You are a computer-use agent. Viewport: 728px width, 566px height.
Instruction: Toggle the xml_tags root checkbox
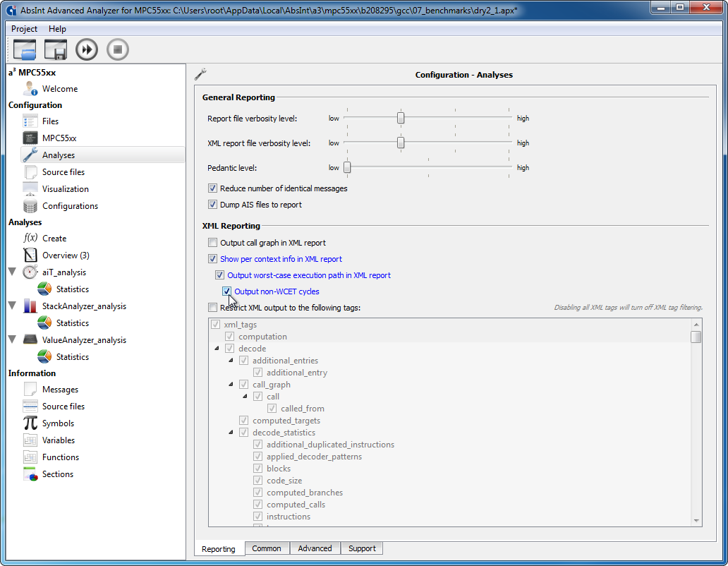215,325
